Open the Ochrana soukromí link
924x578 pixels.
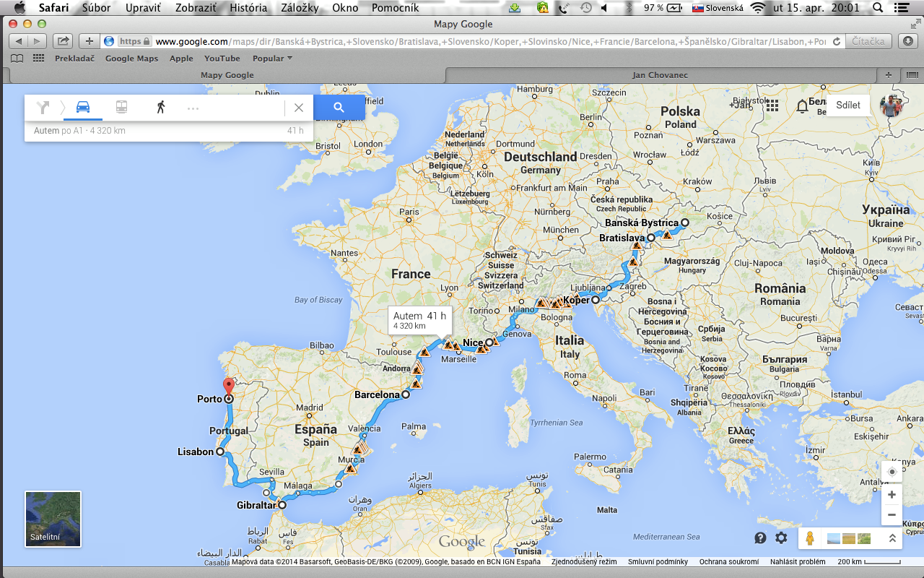(x=728, y=561)
